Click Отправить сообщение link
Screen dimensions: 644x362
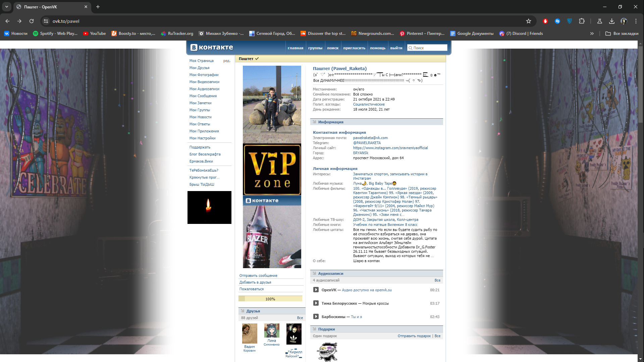[258, 276]
